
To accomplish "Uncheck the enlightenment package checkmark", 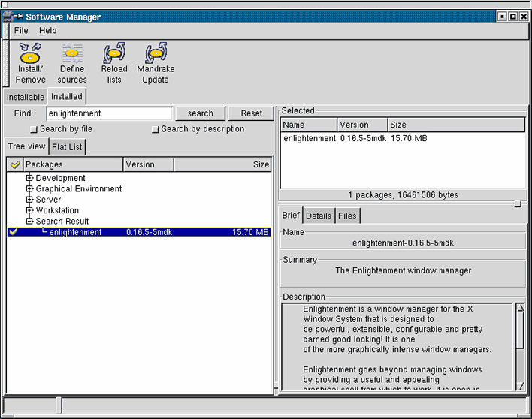I will point(14,232).
